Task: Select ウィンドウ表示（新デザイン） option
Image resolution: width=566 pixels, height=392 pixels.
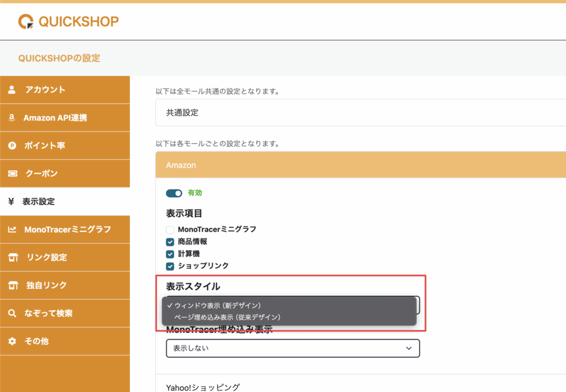Action: 289,305
